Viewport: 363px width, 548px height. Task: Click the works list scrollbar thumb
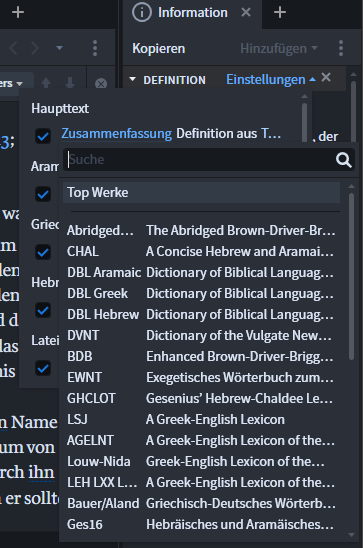click(351, 276)
